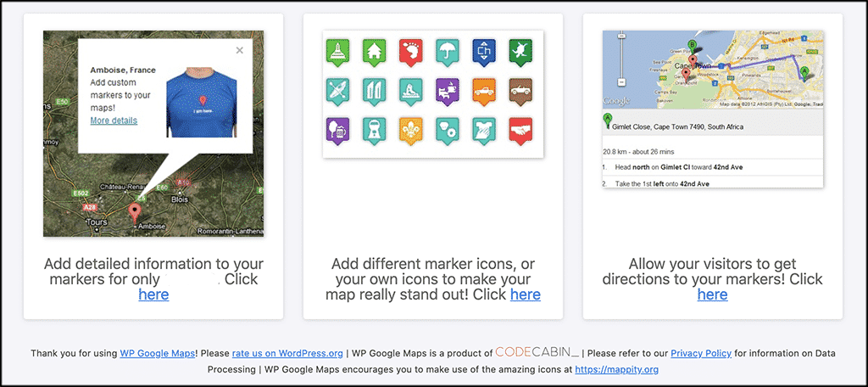Click "here" under get directions card

(712, 294)
